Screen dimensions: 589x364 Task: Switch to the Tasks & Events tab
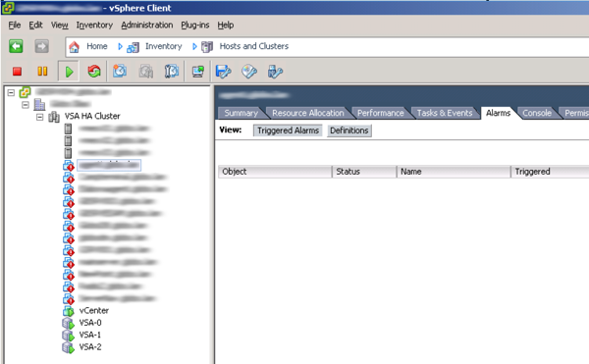point(445,113)
